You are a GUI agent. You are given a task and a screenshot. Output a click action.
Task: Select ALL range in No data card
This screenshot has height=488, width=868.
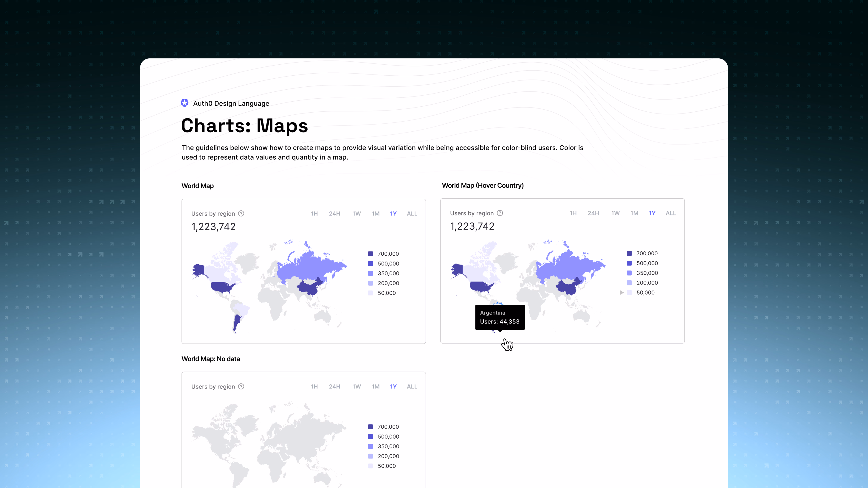(x=412, y=387)
